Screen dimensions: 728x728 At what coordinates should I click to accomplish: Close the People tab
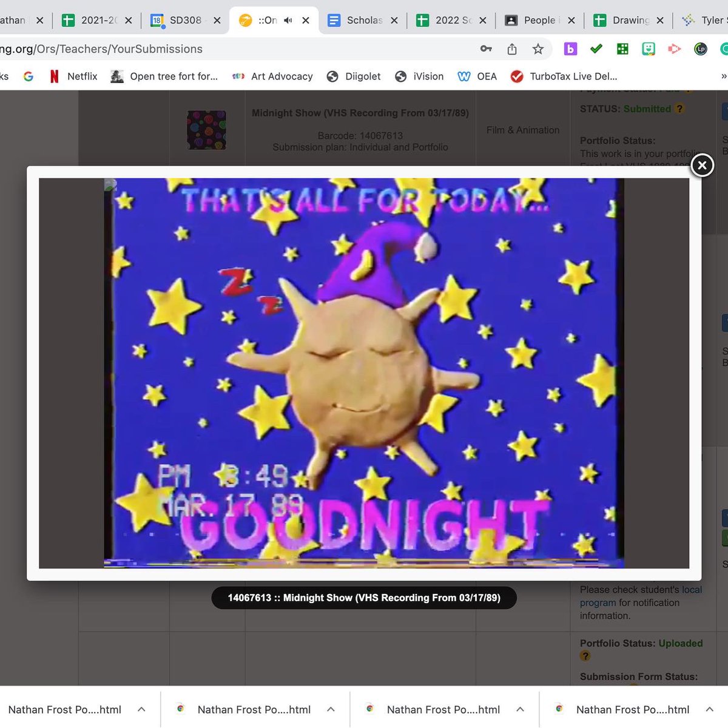[571, 21]
